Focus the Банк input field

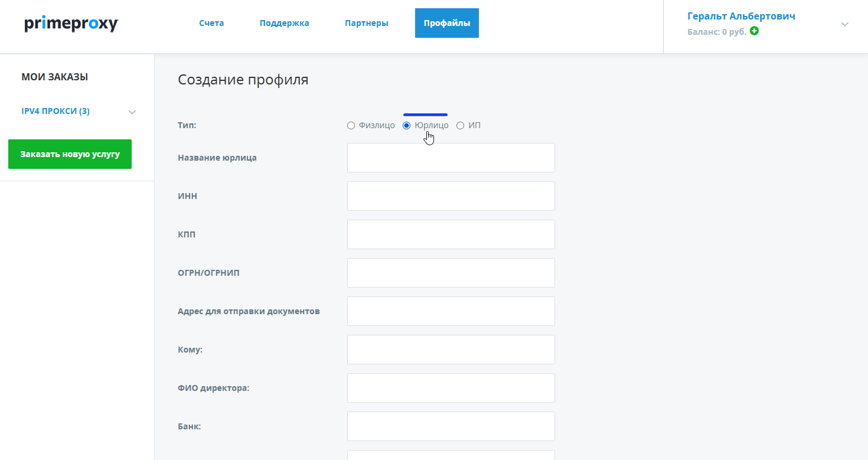451,426
